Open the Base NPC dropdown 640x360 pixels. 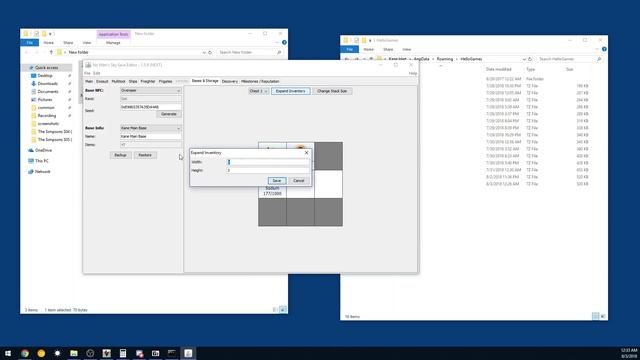click(151, 90)
